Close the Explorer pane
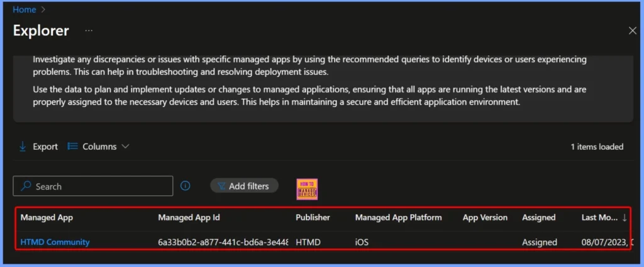 [x=633, y=31]
